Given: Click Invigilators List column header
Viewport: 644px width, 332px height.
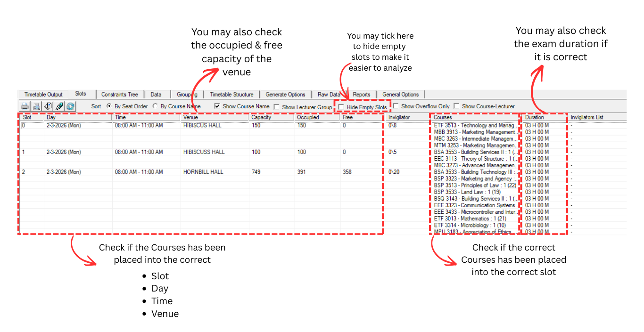Looking at the screenshot, I should click(597, 117).
